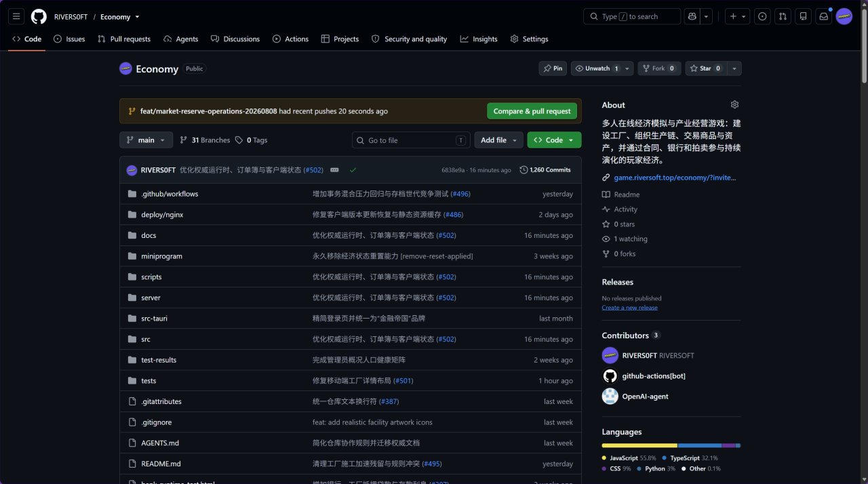The height and width of the screenshot is (484, 868).
Task: Click commit status check mark
Action: click(x=353, y=170)
